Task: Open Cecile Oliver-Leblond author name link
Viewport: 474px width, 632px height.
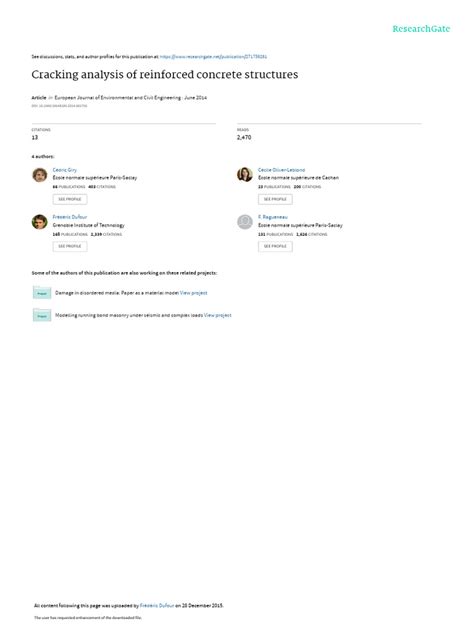Action: (x=281, y=170)
